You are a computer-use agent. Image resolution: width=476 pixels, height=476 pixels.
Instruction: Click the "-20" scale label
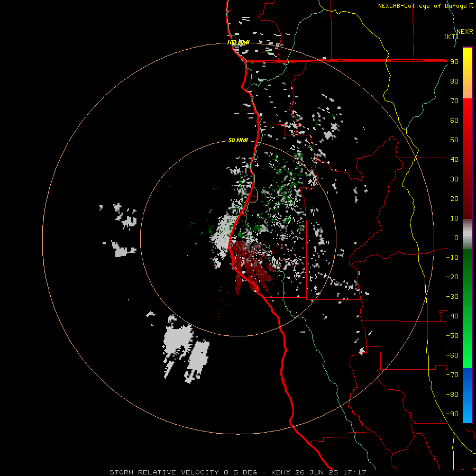452,277
